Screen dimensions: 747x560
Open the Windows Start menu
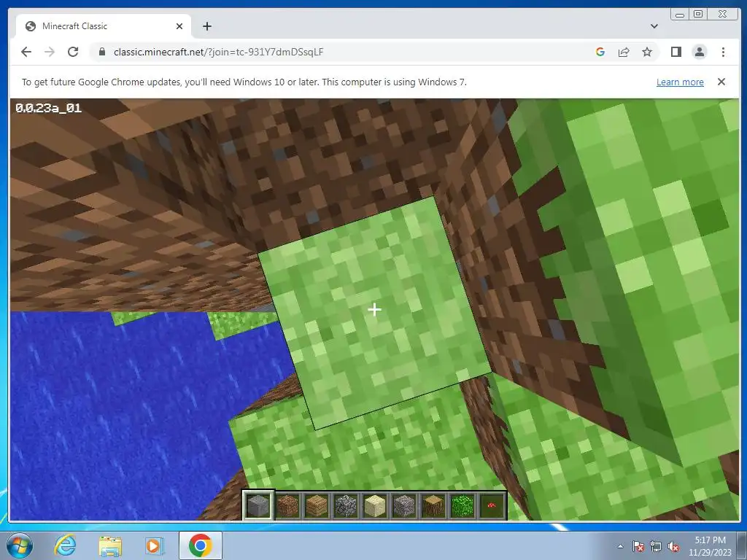(x=20, y=545)
